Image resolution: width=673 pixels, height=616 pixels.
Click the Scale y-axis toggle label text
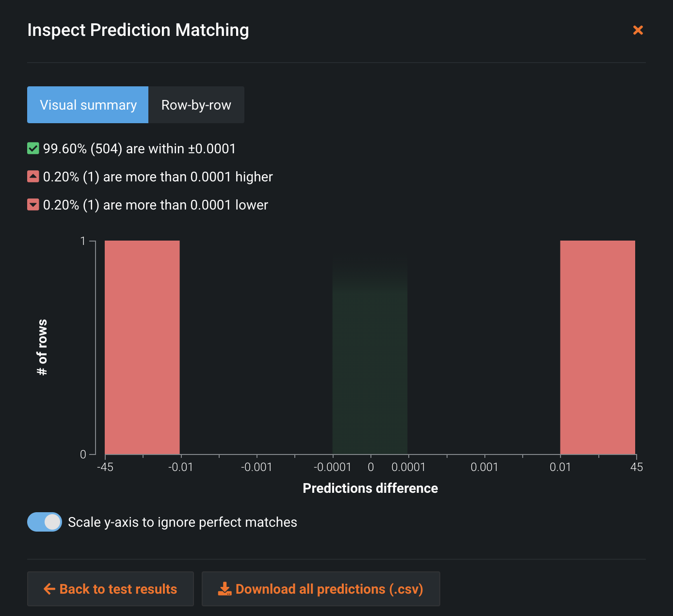[x=182, y=522]
